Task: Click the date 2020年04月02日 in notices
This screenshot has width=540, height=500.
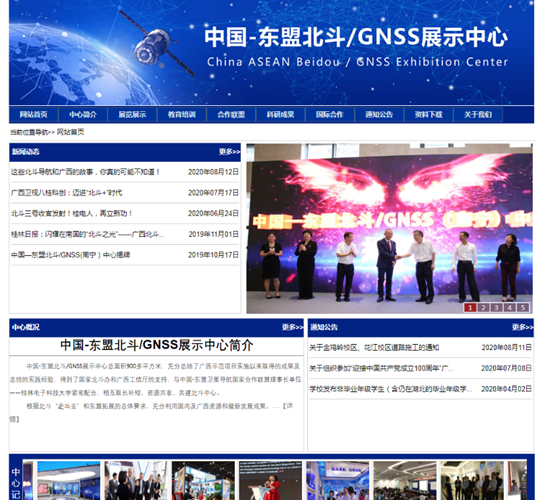Action: point(506,389)
